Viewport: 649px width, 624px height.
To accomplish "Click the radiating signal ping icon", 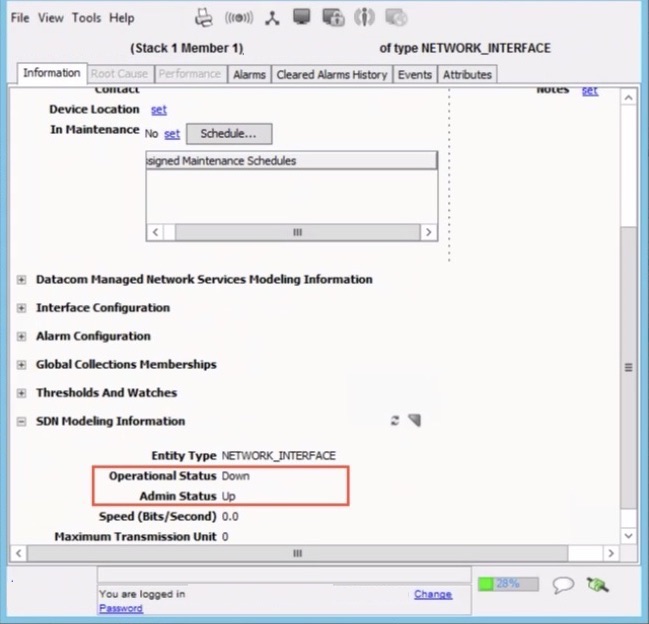I will pos(239,18).
